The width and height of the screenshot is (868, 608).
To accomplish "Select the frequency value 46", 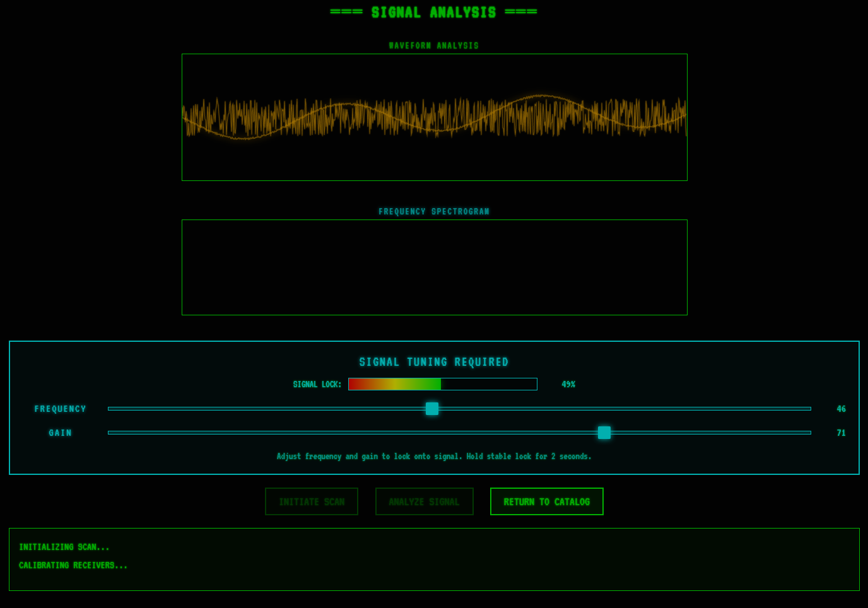I will click(841, 409).
